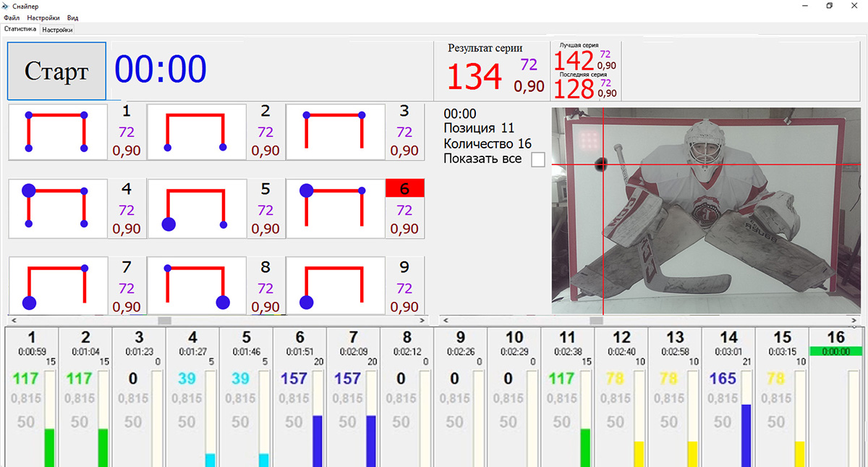Pick goal target pattern 4 diagram
The height and width of the screenshot is (467, 868).
58,210
